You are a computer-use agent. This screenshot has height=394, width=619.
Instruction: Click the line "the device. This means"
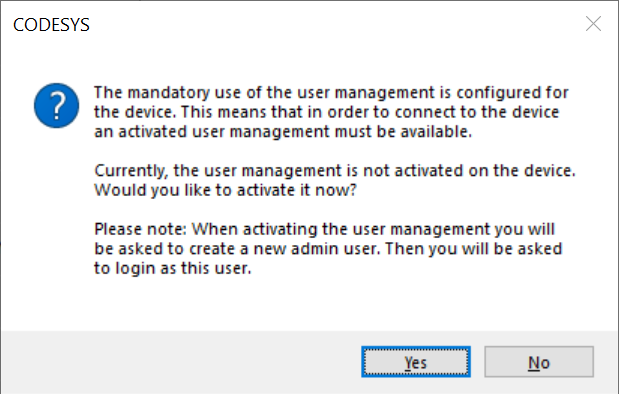pyautogui.click(x=326, y=112)
